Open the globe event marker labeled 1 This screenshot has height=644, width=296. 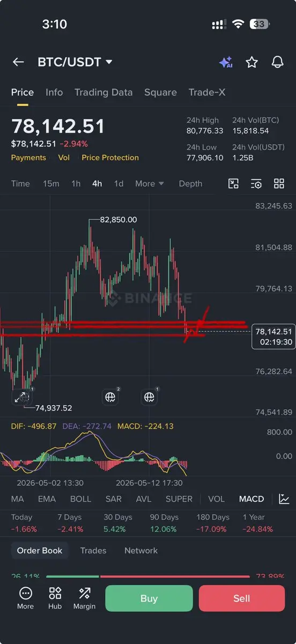149,397
